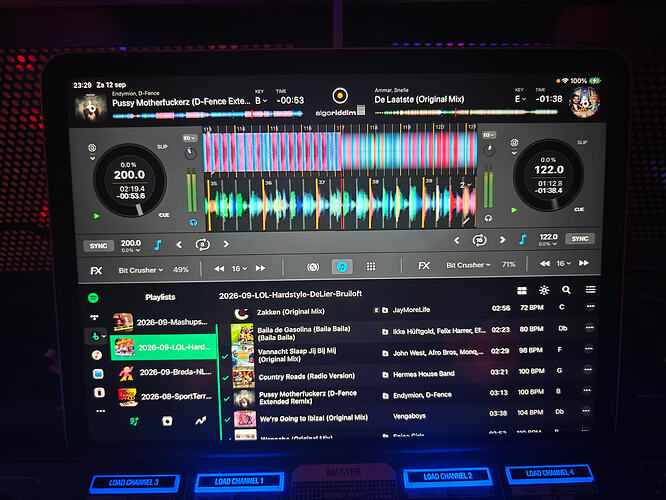Open the library list menu icon
Screen dimensions: 666x500
click(590, 289)
